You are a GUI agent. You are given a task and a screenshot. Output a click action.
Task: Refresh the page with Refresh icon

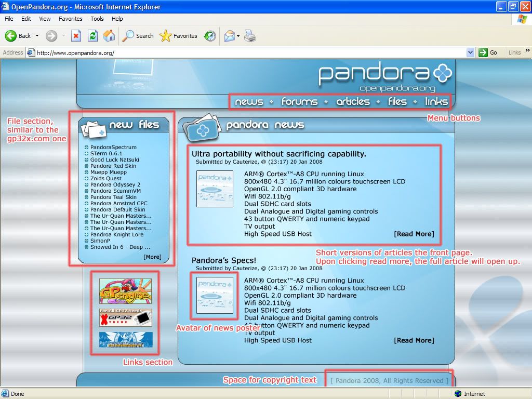[92, 36]
